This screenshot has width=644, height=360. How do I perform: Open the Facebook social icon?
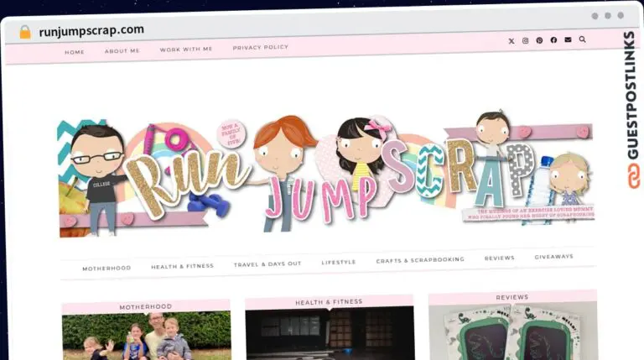coord(553,40)
